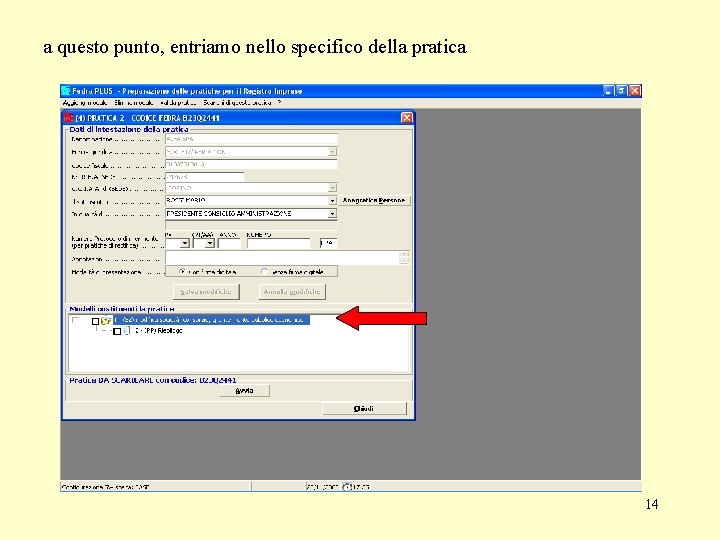The height and width of the screenshot is (540, 720).
Task: Open the Elimina modello menu
Action: 134,103
